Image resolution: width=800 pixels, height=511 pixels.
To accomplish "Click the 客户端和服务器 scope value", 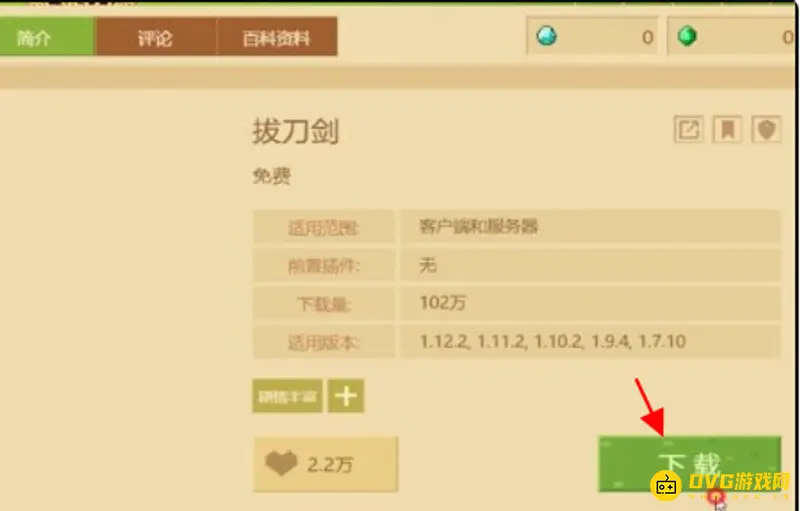I will pos(478,226).
